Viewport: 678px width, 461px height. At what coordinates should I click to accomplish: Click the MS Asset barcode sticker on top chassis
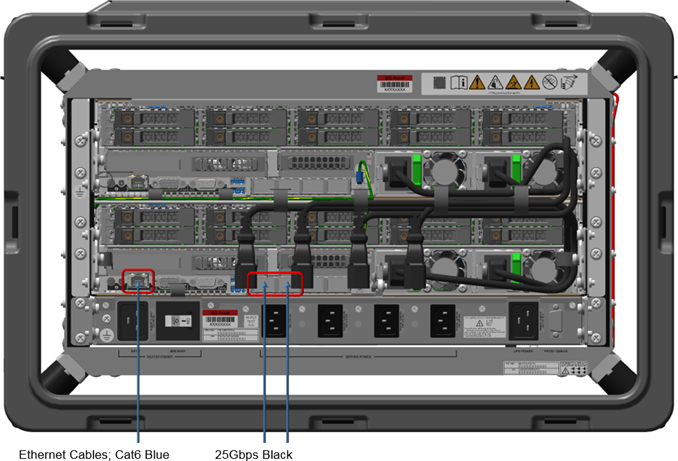point(394,84)
